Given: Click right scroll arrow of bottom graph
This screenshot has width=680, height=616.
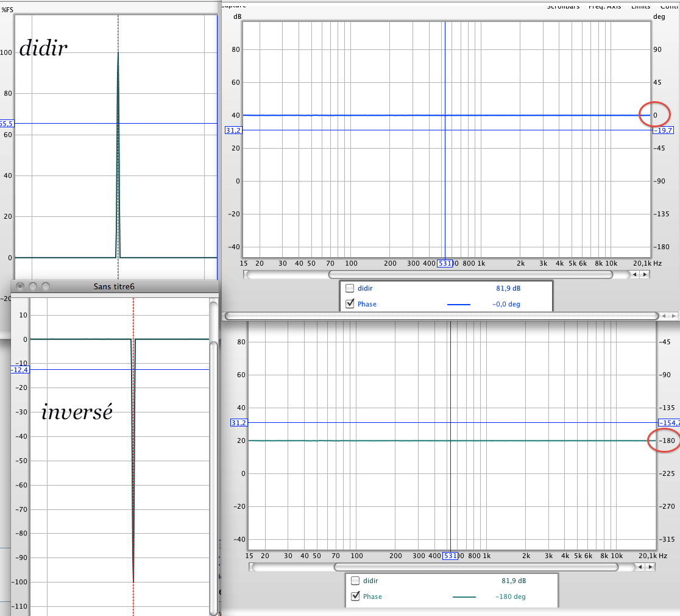Looking at the screenshot, I should (x=650, y=567).
